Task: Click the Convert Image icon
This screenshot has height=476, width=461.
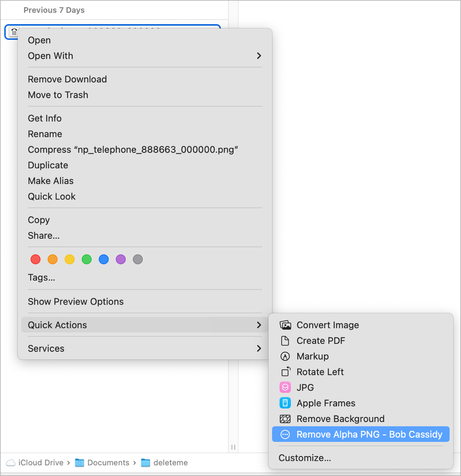Action: (x=285, y=325)
